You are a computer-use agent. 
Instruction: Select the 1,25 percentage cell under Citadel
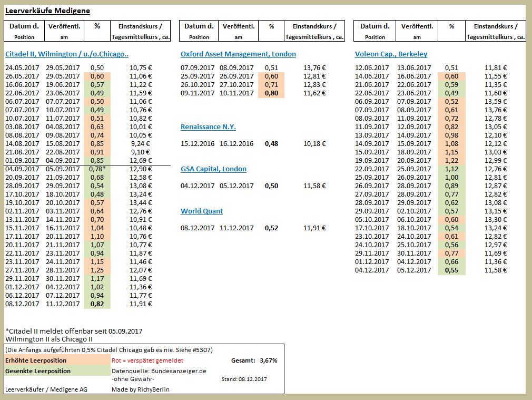(x=97, y=270)
